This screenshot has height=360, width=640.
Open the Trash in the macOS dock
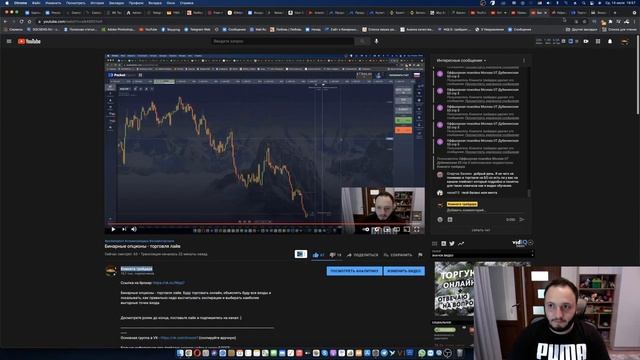460,353
